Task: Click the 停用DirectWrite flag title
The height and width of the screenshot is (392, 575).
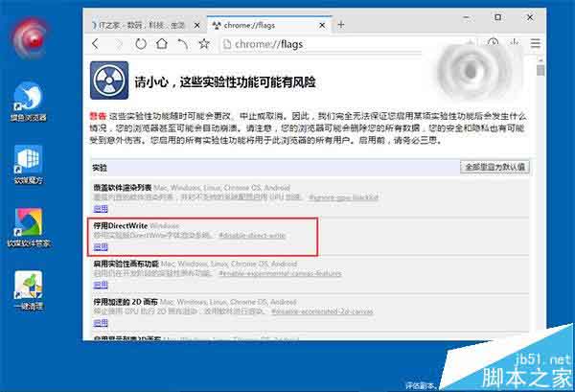Action: [x=121, y=226]
